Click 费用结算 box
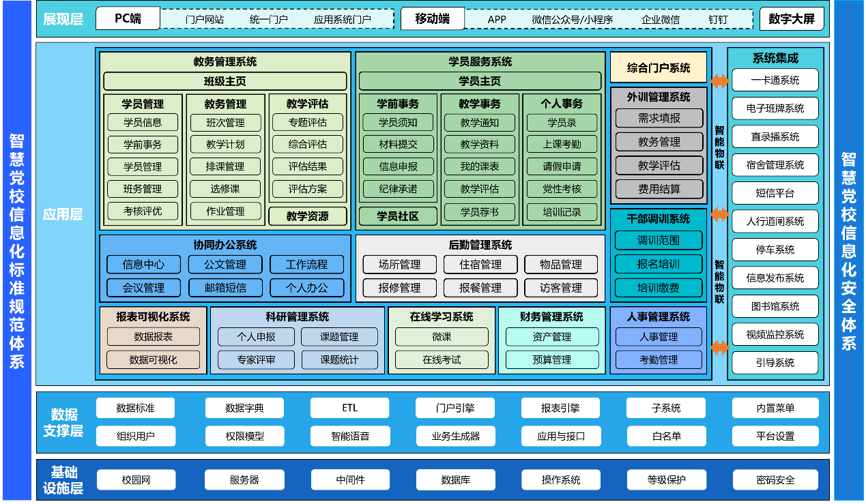Viewport: 866px width, 504px height. click(659, 189)
